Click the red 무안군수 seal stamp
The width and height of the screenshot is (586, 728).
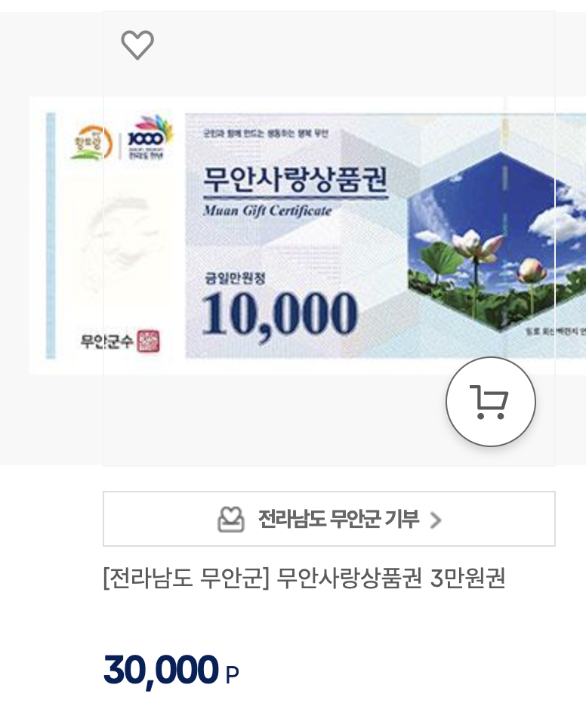pyautogui.click(x=149, y=341)
